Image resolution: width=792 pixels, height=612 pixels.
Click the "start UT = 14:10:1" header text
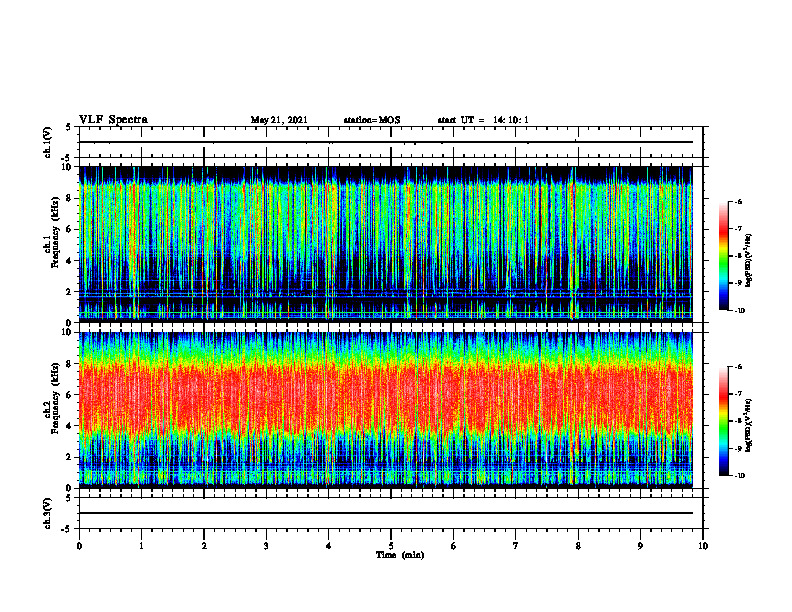483,120
